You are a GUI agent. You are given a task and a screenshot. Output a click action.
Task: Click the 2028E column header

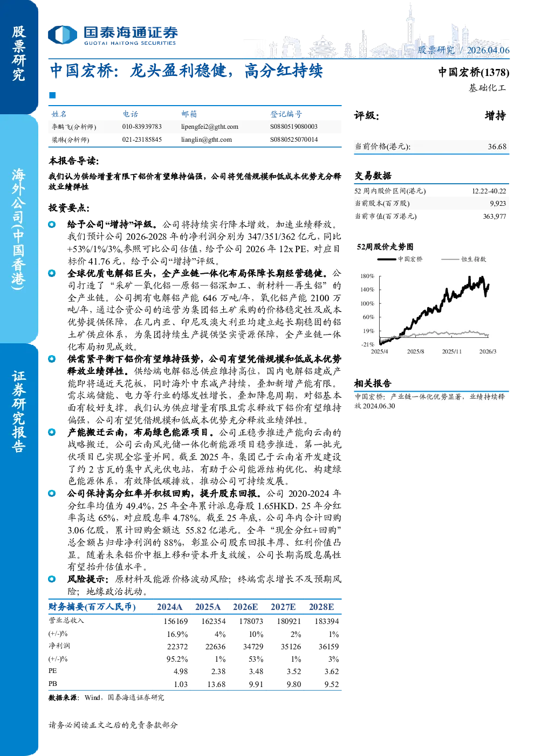click(x=321, y=607)
